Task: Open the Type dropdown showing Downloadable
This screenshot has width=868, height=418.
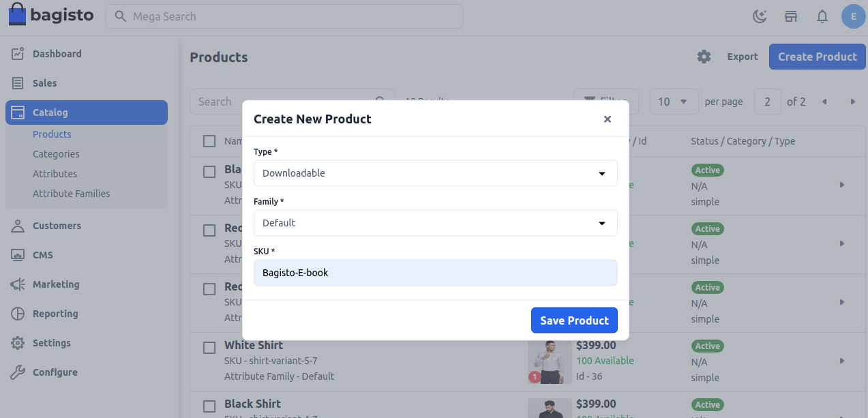Action: [435, 173]
